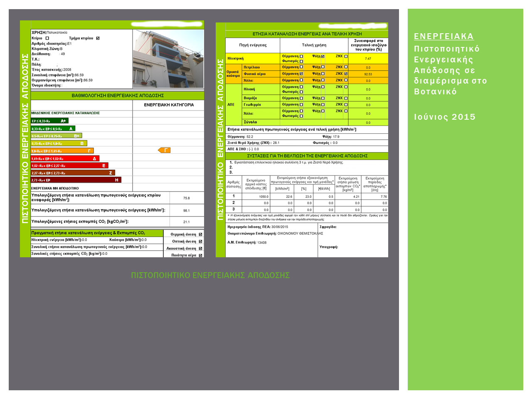
Task: Click the ΕΝΕΡΓΕΙΑΚΗ ΚΑΤΗΓΟΡΙΑ column heading
Action: 169,105
